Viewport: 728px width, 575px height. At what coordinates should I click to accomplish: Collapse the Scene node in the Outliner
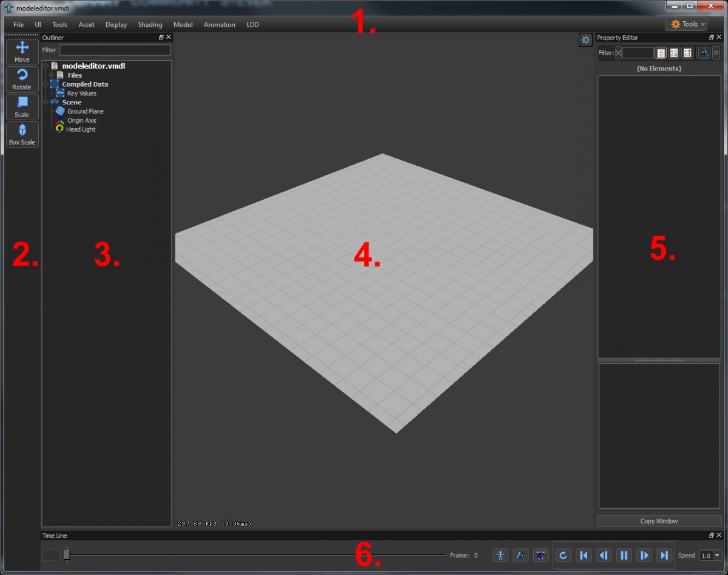pos(47,102)
